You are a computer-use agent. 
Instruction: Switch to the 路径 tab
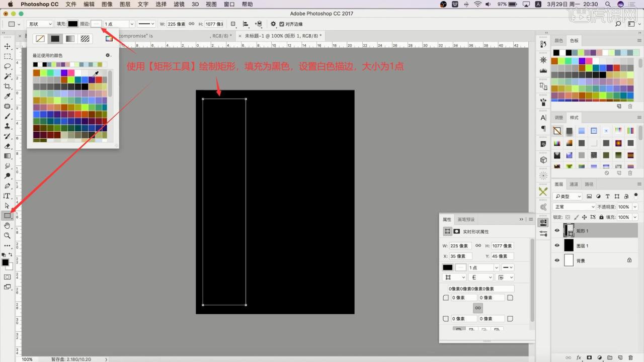pos(589,184)
